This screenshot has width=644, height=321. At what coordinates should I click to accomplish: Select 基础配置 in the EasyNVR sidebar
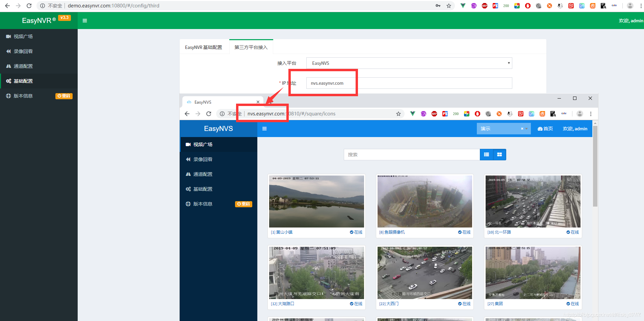point(39,81)
